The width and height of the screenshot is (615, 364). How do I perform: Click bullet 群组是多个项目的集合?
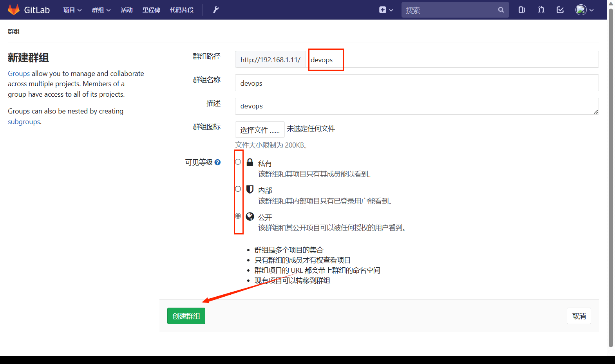tap(289, 250)
